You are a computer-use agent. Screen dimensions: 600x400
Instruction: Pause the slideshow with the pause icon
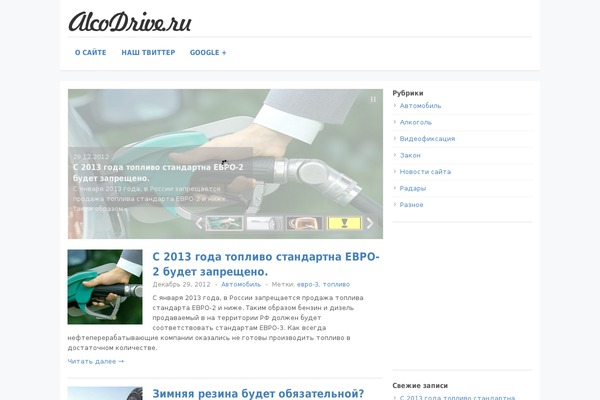[373, 99]
